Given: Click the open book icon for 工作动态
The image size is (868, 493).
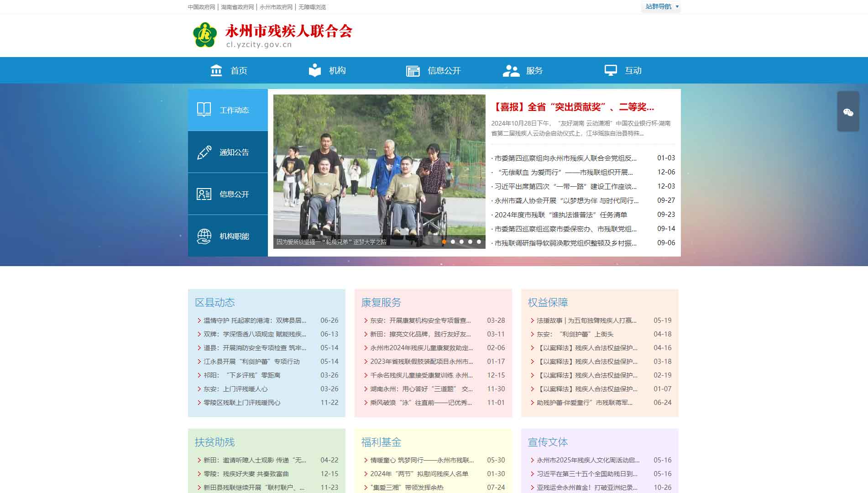Looking at the screenshot, I should coord(204,110).
